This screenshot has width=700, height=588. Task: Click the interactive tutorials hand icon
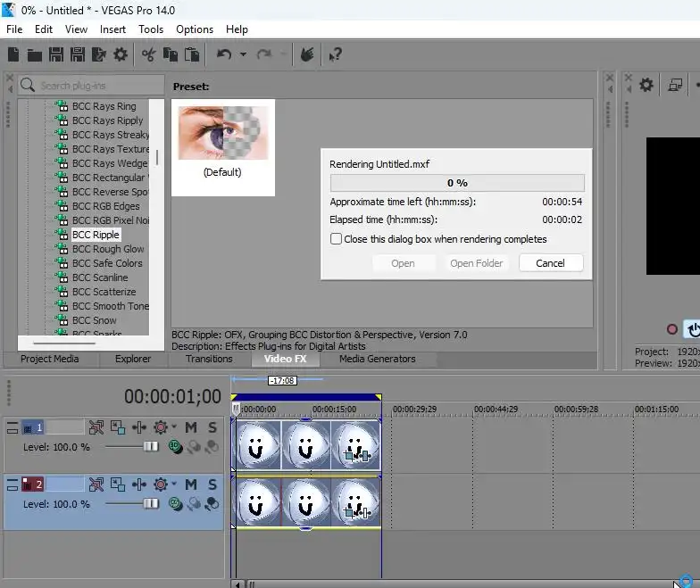pos(307,54)
